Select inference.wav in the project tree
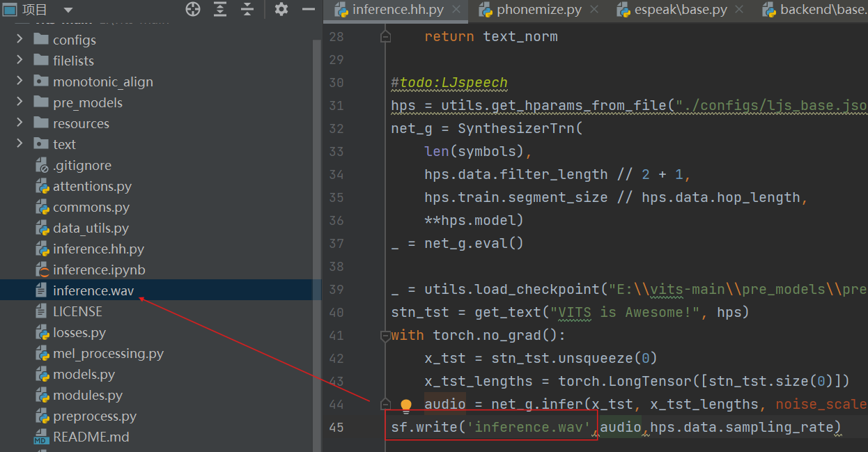868x452 pixels. coord(93,290)
